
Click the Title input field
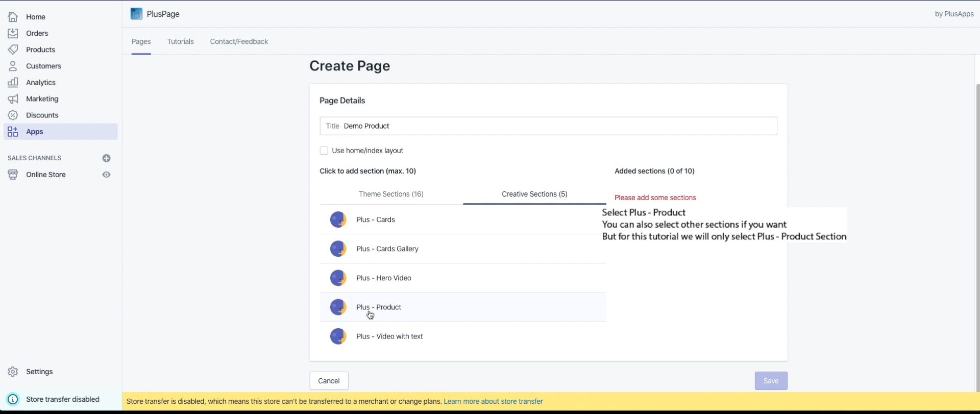tap(548, 126)
